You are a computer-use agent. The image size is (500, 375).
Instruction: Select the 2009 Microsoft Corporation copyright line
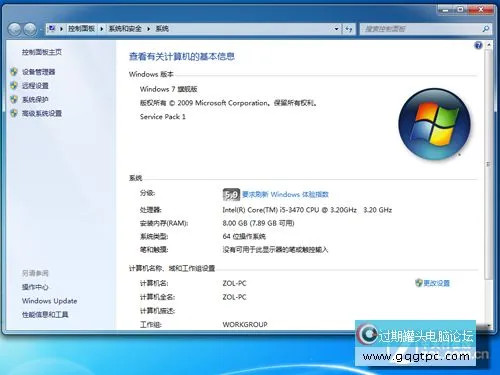[x=228, y=103]
